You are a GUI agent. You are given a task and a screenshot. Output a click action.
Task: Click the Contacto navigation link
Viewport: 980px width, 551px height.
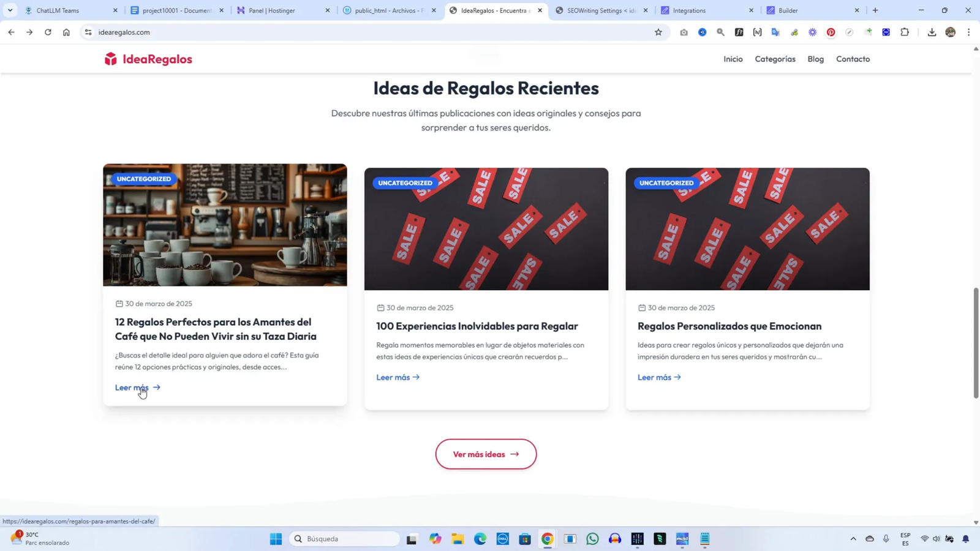coord(853,59)
